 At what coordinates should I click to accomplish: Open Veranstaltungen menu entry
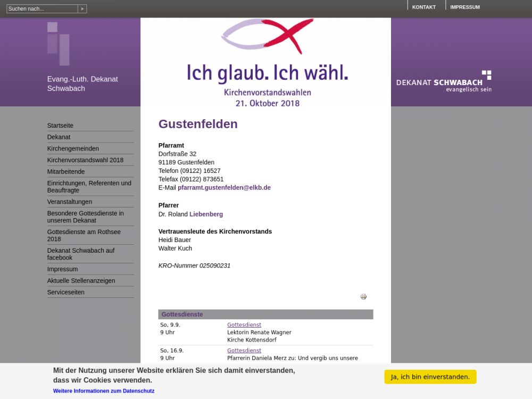point(70,202)
